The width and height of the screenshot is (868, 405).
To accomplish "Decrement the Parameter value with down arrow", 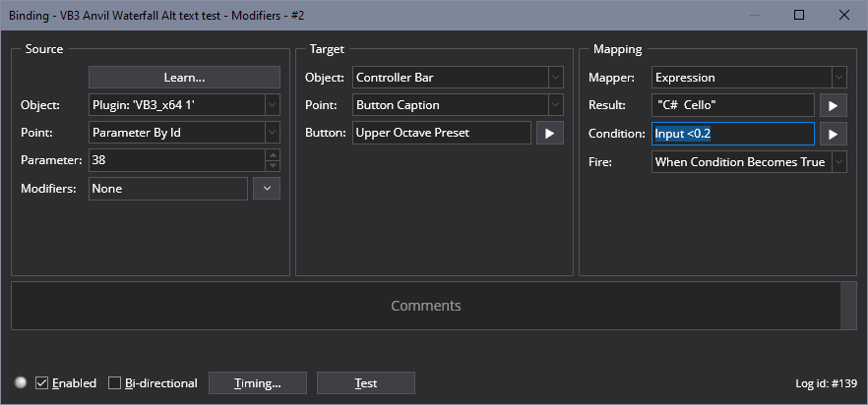I will pos(273,166).
